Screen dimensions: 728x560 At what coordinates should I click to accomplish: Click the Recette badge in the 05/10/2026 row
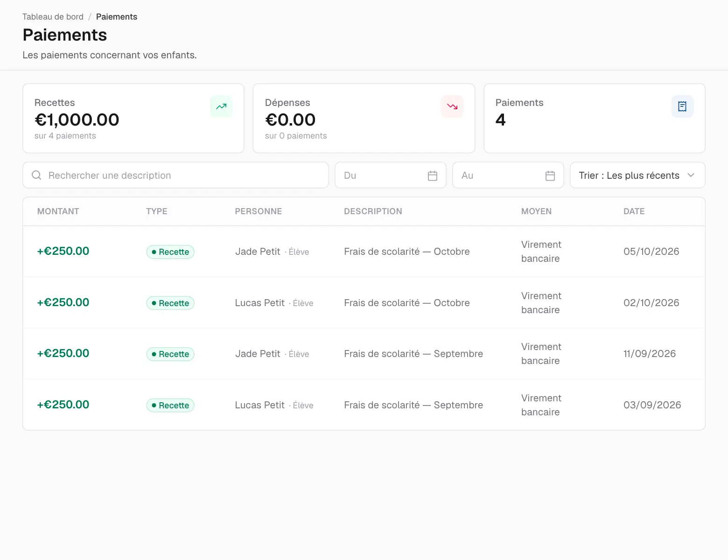point(170,252)
